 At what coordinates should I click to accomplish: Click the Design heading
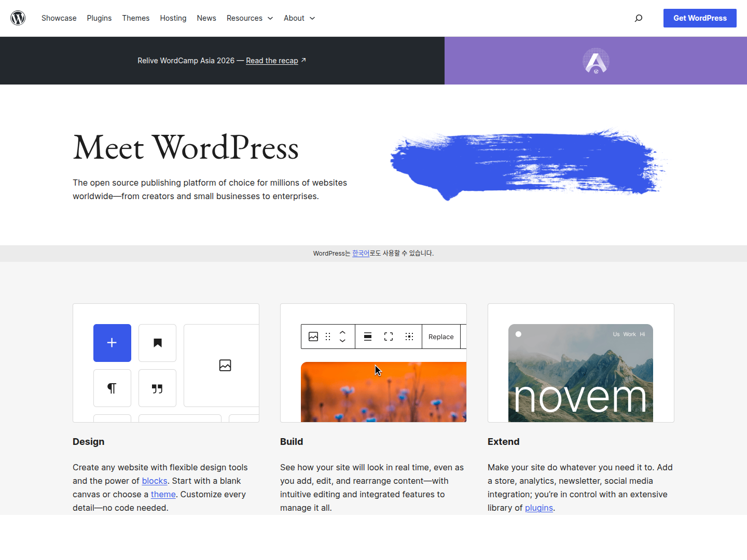(89, 442)
